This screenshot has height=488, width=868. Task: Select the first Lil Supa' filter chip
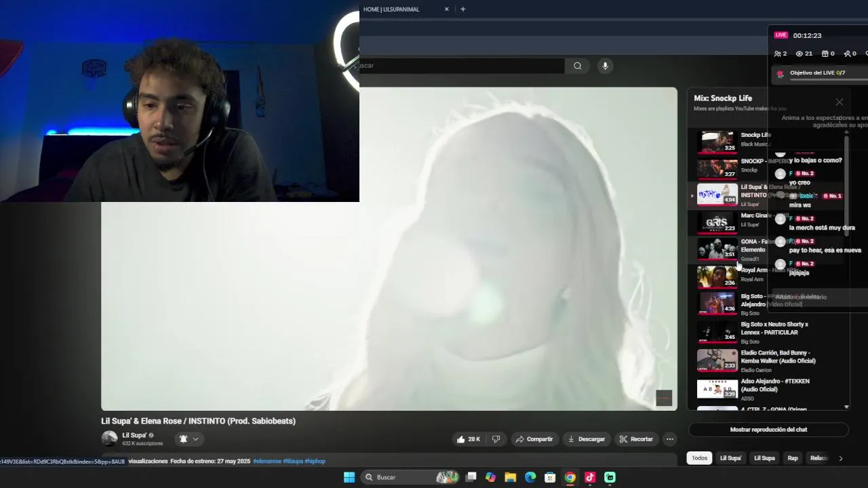click(730, 458)
